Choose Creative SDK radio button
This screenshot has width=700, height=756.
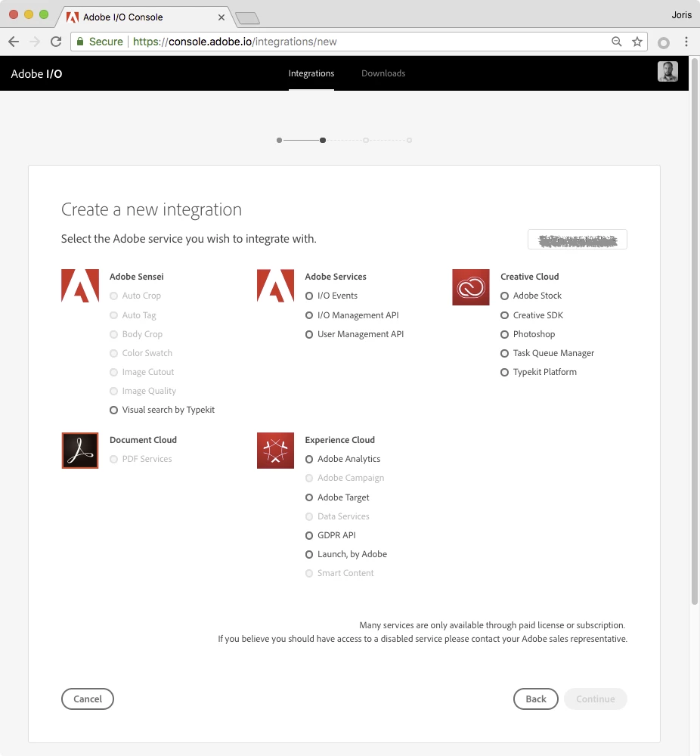[x=504, y=315]
